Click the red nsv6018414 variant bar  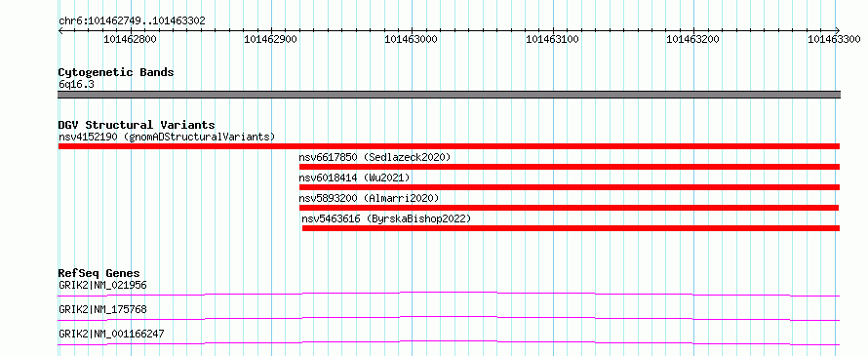[x=570, y=187]
